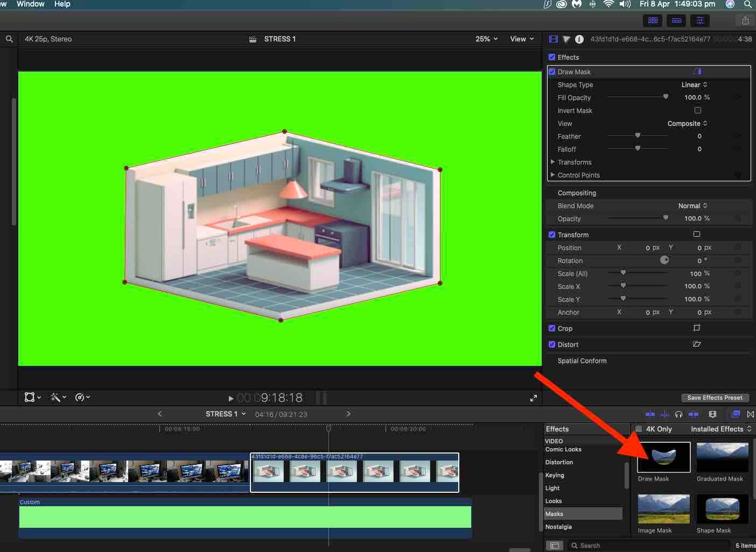Open the viewer 25% zoom dropdown
This screenshot has width=756, height=552.
pyautogui.click(x=486, y=39)
